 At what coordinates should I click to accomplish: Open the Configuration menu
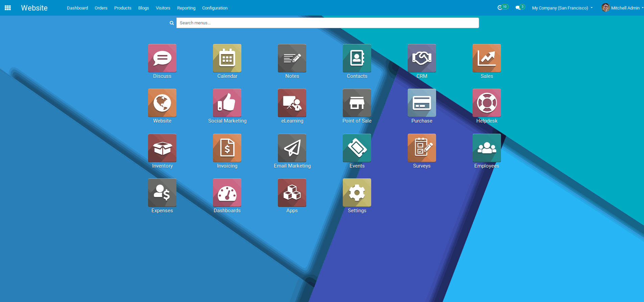(x=215, y=8)
